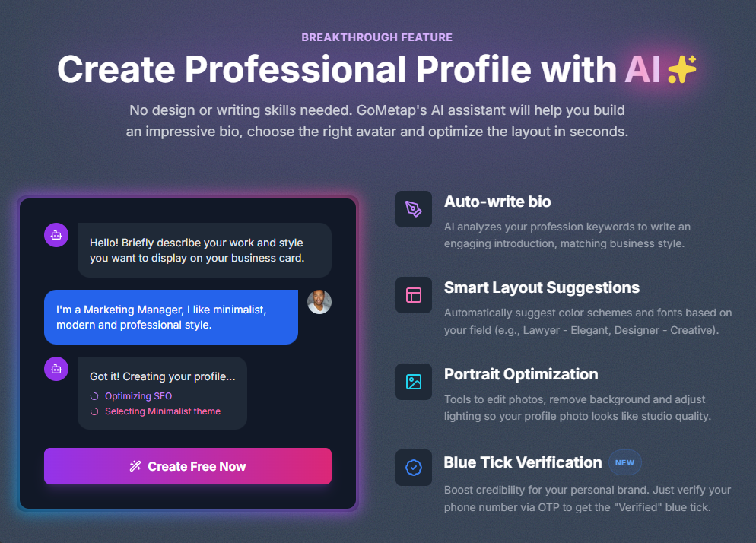Image resolution: width=756 pixels, height=543 pixels.
Task: Click the AI assistant avatar on the greeting message
Action: (56, 235)
